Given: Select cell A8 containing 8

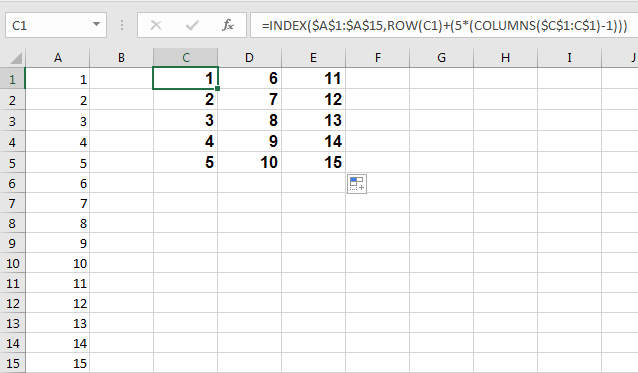Looking at the screenshot, I should [x=57, y=223].
